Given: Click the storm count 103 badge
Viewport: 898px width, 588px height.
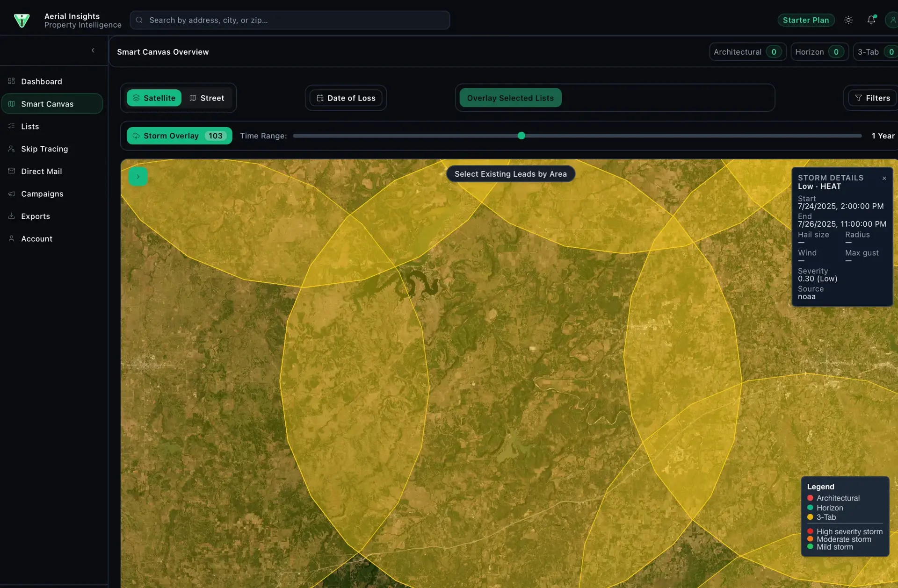Looking at the screenshot, I should tap(216, 136).
